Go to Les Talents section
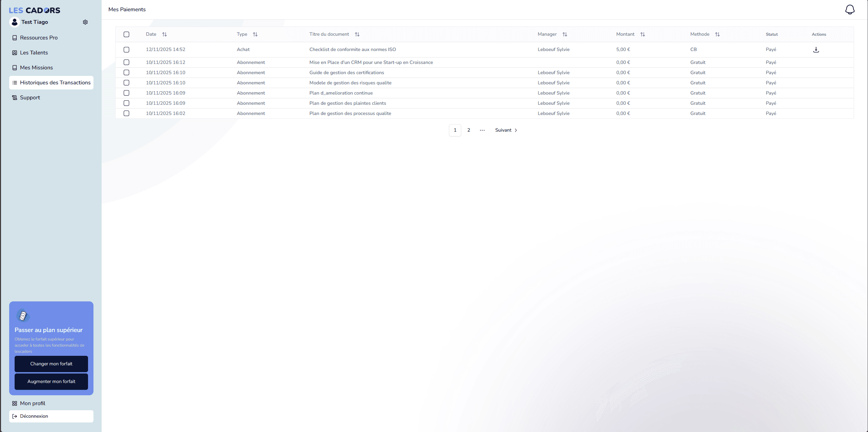Image resolution: width=868 pixels, height=432 pixels. (x=51, y=53)
